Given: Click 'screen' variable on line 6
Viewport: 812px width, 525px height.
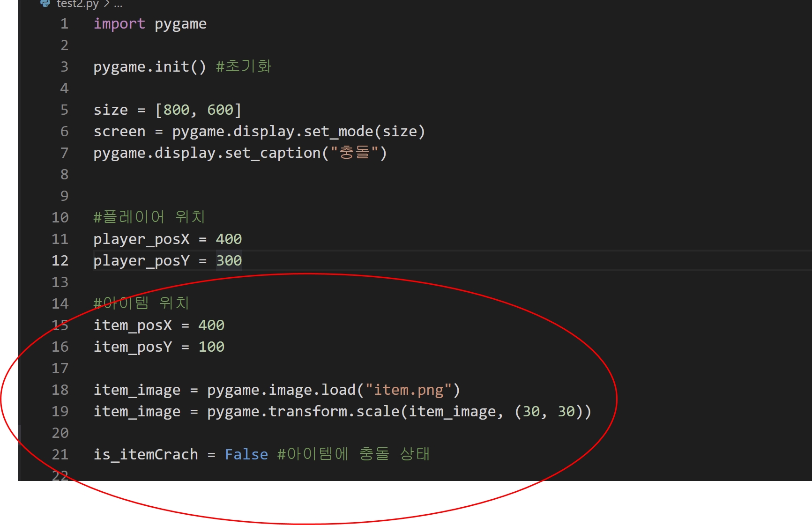Looking at the screenshot, I should pos(119,132).
